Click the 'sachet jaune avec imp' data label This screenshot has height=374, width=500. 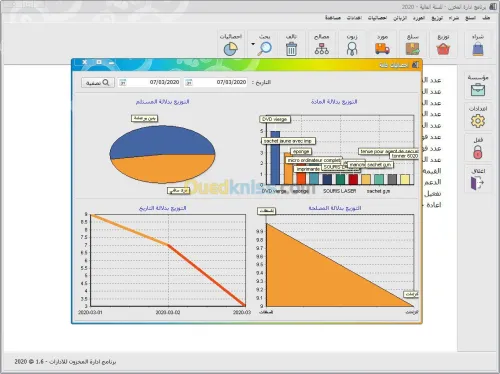coord(288,141)
